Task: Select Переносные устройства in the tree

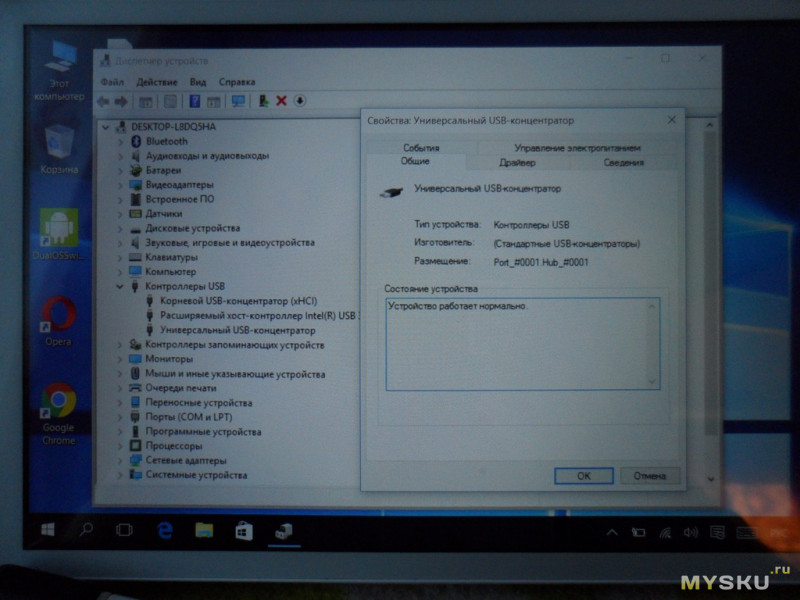Action: click(198, 403)
